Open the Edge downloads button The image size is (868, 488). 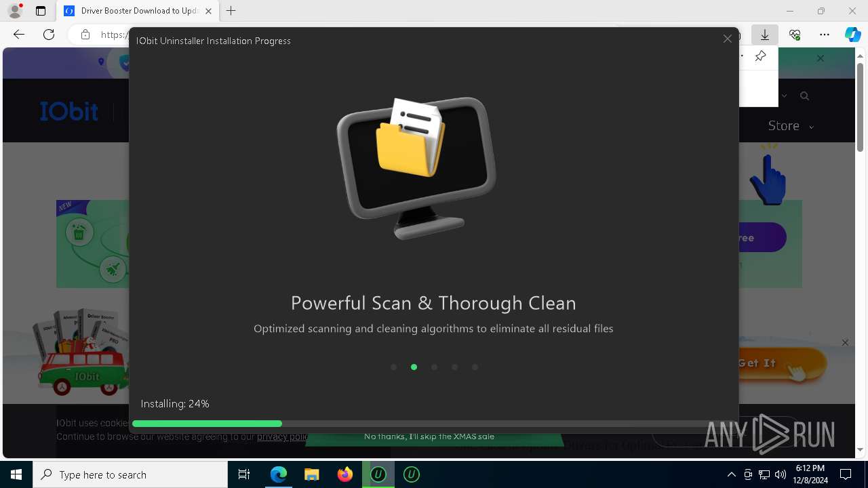tap(765, 35)
